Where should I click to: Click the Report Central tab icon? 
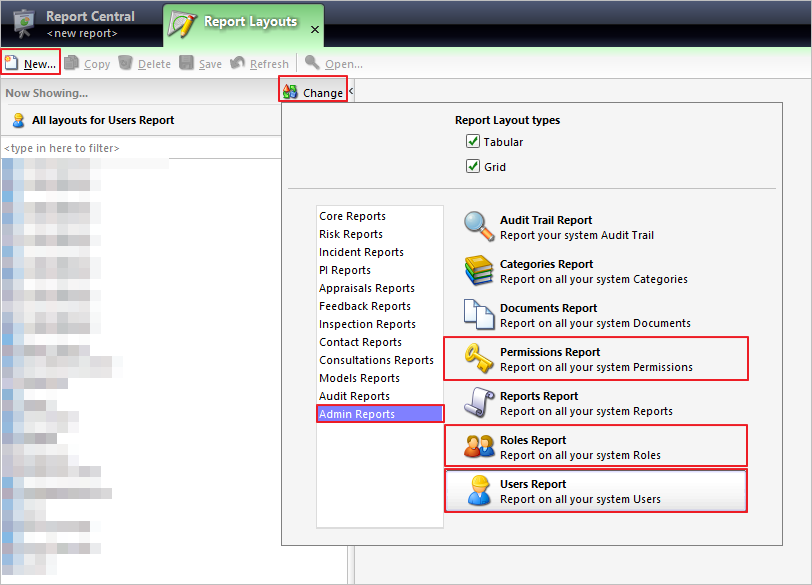tap(23, 24)
